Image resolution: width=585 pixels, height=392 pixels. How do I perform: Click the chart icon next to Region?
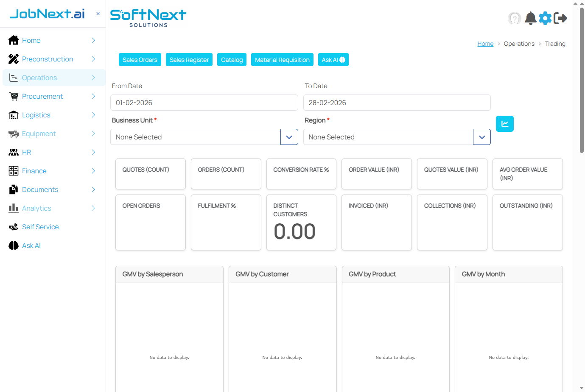coord(504,123)
